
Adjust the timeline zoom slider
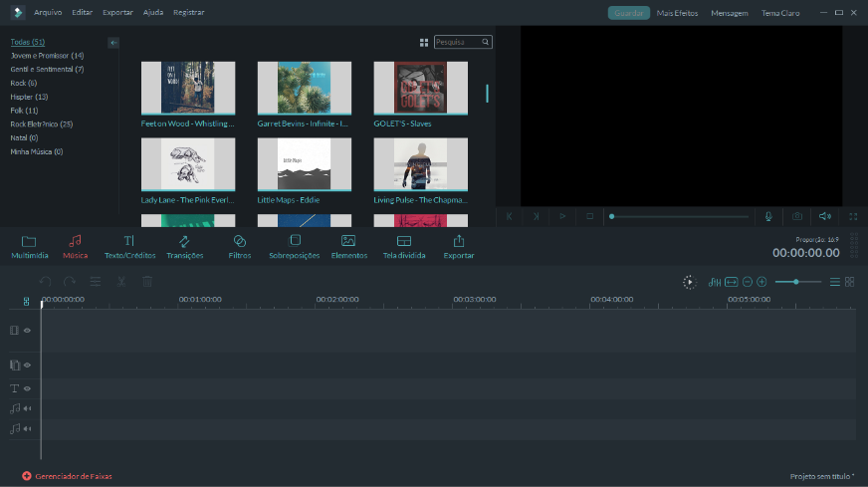point(797,282)
